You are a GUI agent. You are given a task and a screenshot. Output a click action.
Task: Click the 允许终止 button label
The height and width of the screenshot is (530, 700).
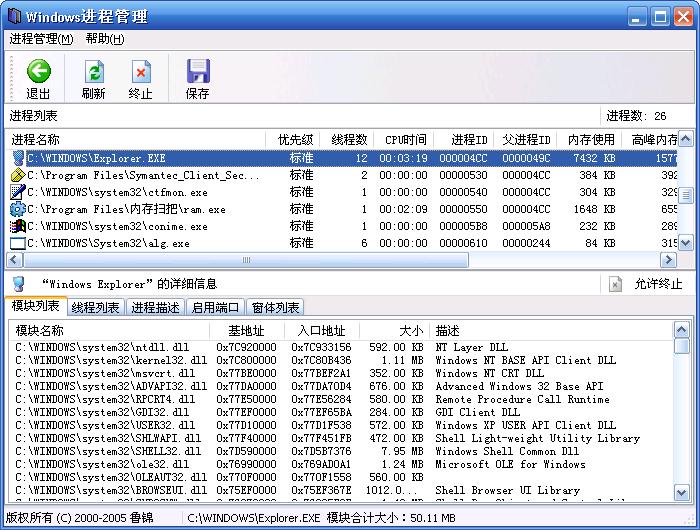click(x=658, y=284)
